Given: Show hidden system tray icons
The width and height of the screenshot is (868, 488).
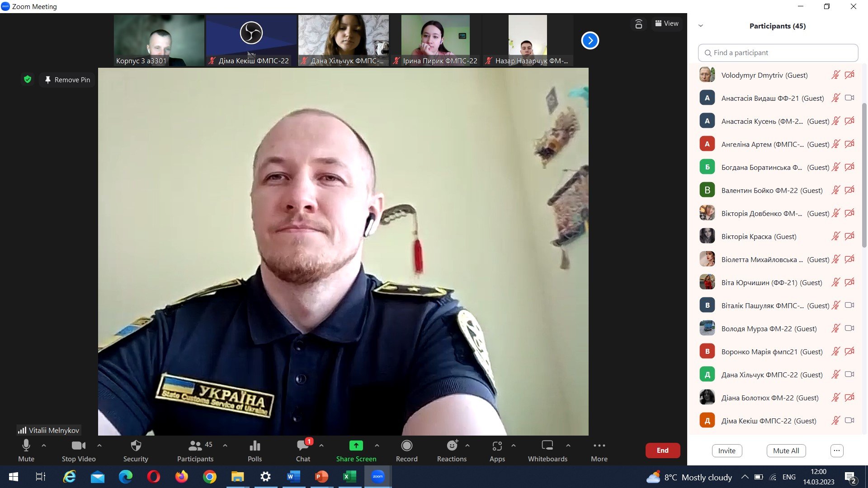Looking at the screenshot, I should click(745, 477).
